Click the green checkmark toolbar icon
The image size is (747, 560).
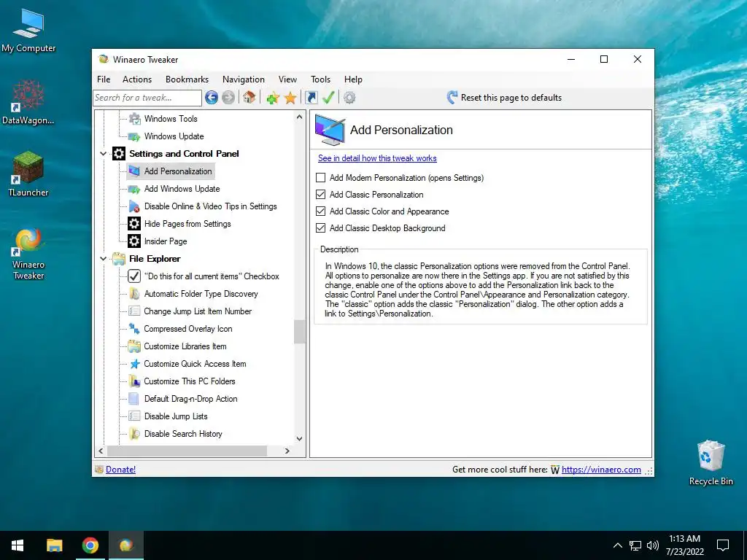coord(328,98)
